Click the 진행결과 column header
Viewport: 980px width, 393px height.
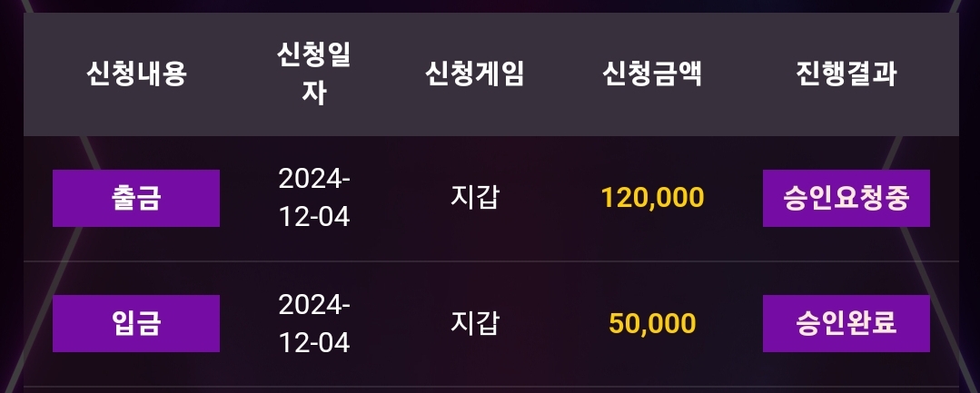point(846,74)
